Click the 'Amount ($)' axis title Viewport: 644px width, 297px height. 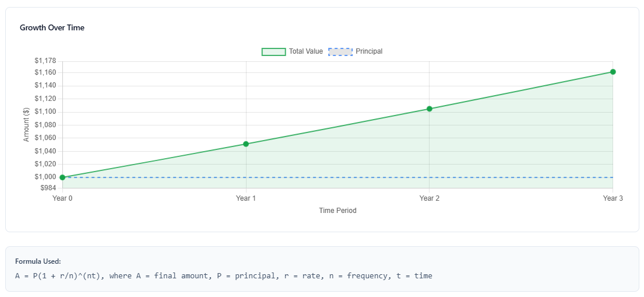tap(27, 125)
